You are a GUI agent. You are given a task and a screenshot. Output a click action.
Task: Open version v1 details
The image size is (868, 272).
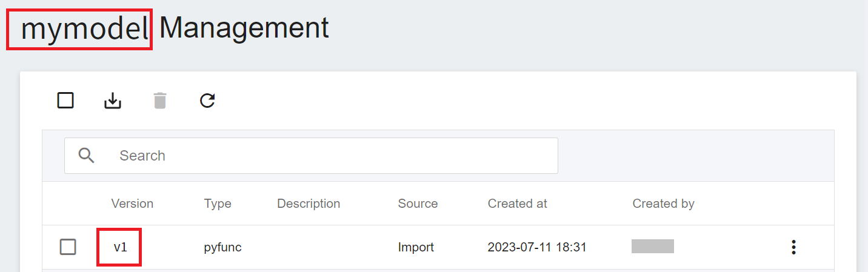point(120,247)
